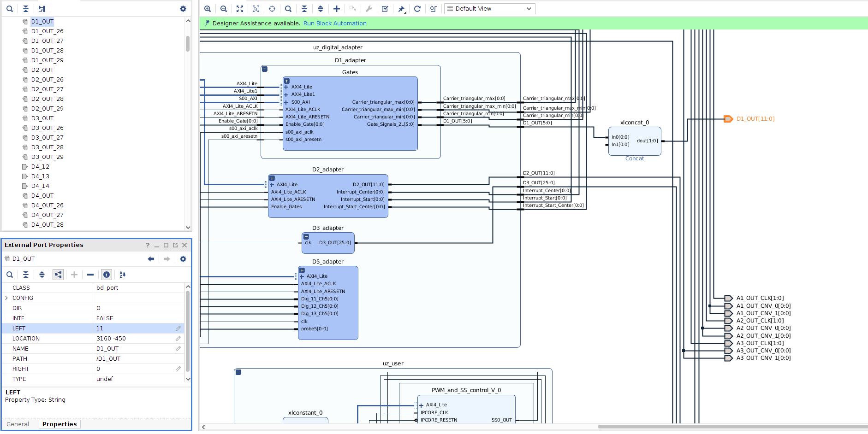Screen dimensions: 868x434
Task: Click the Run Block Automation link
Action: pyautogui.click(x=335, y=23)
